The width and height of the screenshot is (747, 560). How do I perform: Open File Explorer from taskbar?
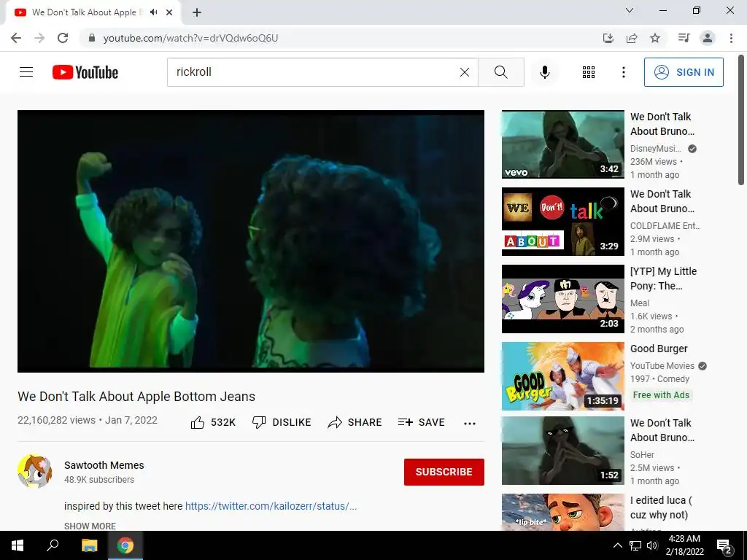tap(89, 545)
